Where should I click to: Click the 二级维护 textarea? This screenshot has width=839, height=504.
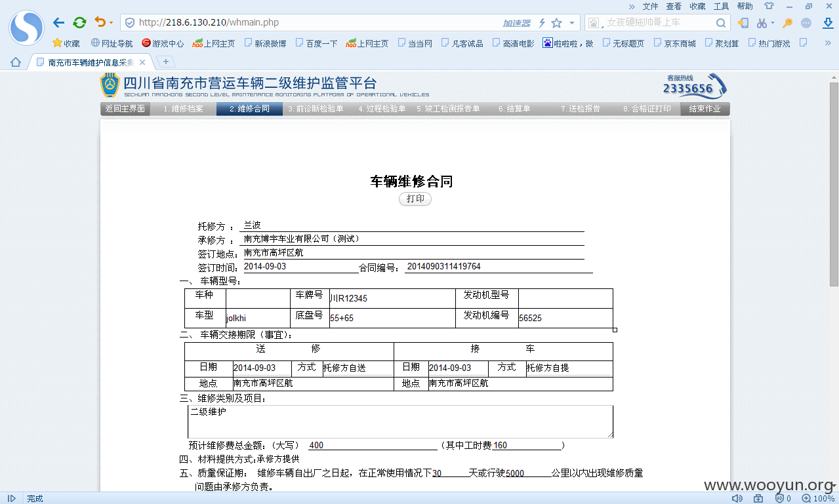[400, 421]
